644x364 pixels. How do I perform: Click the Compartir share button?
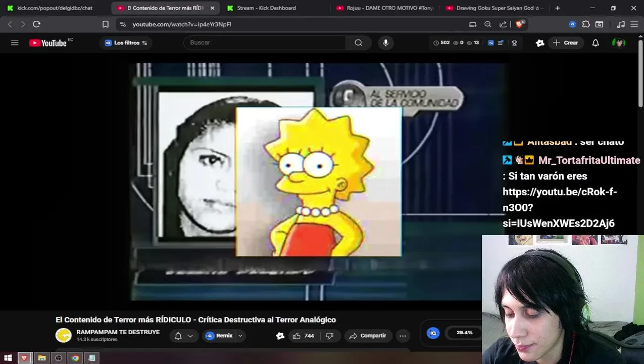[368, 336]
